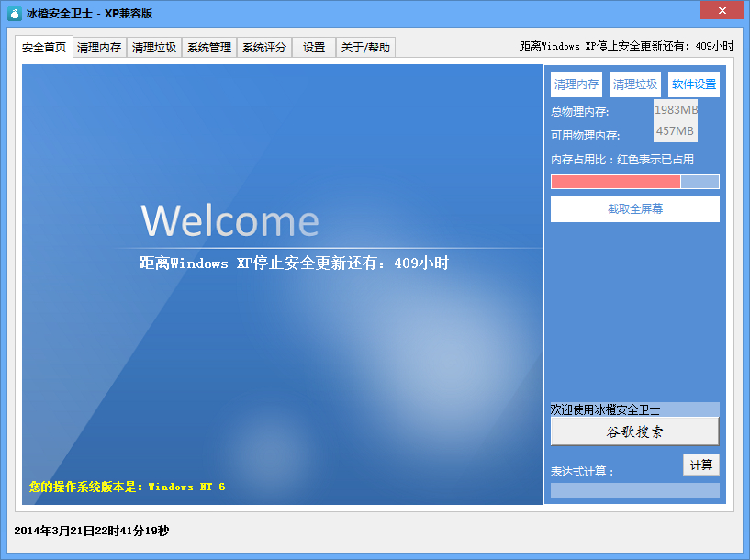Click the memory usage progress bar

tap(635, 182)
